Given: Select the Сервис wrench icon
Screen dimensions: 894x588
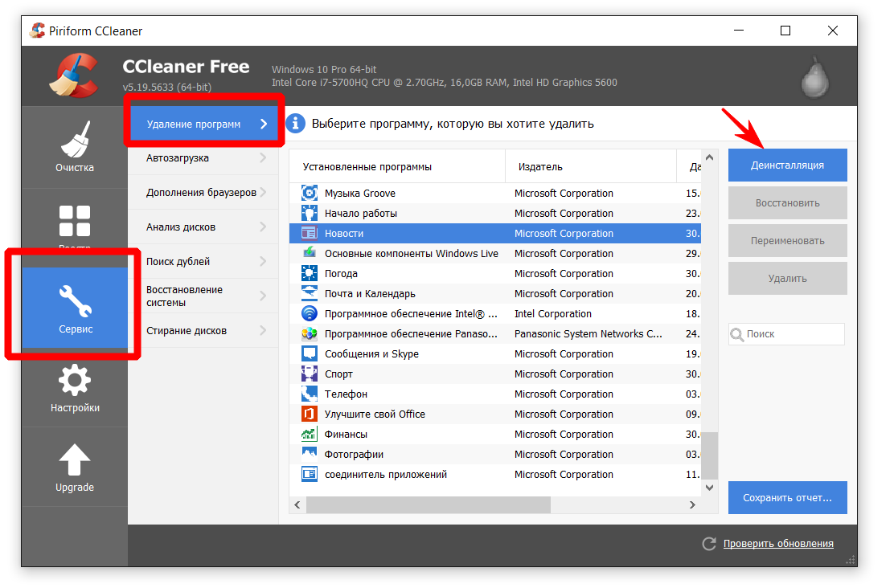Looking at the screenshot, I should click(x=74, y=301).
